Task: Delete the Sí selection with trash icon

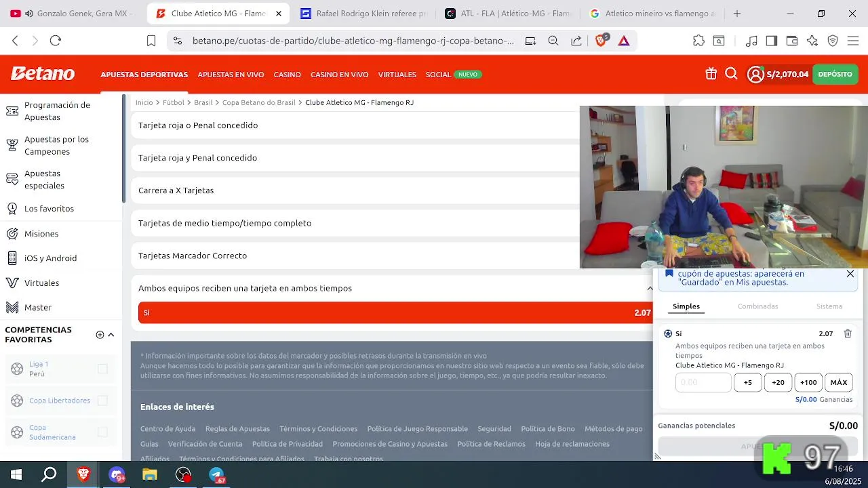Action: tap(848, 333)
